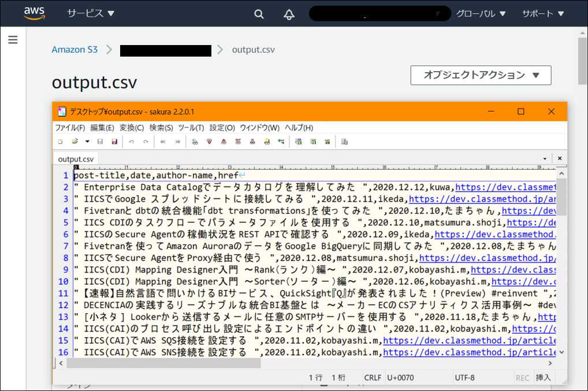The height and width of the screenshot is (391, 588).
Task: Toggle the AWS console sidebar with hamburger icon
Action: coord(13,39)
